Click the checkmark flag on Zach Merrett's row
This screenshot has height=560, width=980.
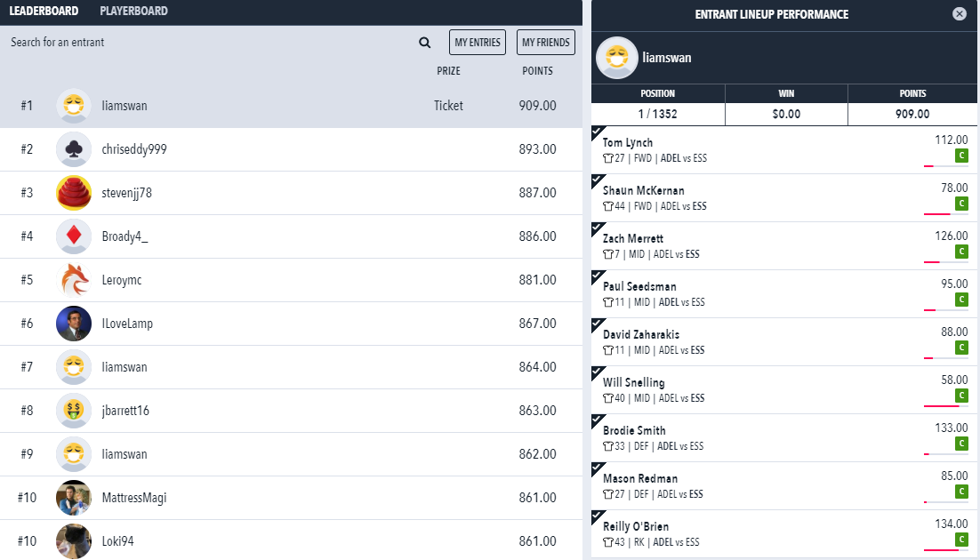point(598,228)
